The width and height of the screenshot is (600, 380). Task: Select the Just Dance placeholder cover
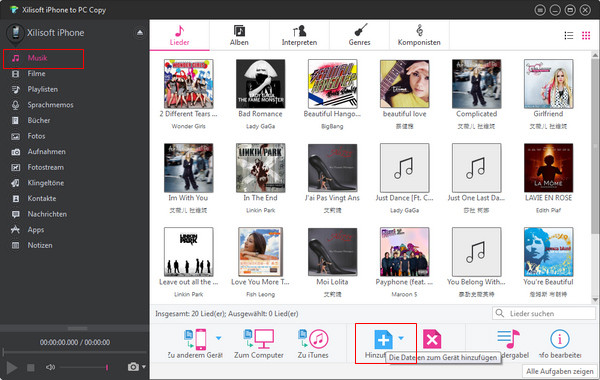[x=404, y=168]
